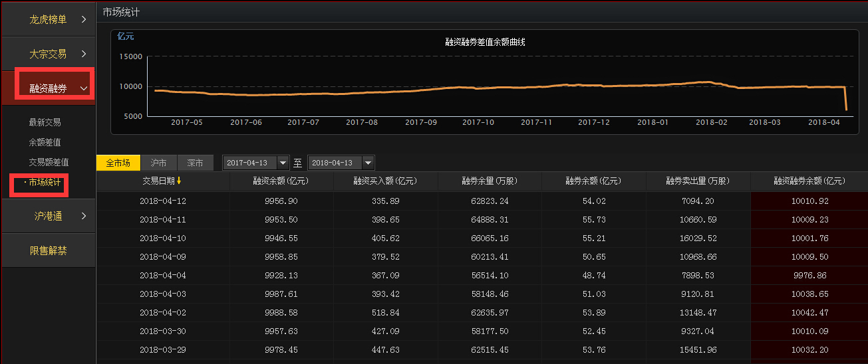Sort by 融资融券余额(亿元) column header
The image size is (868, 364).
point(809,181)
